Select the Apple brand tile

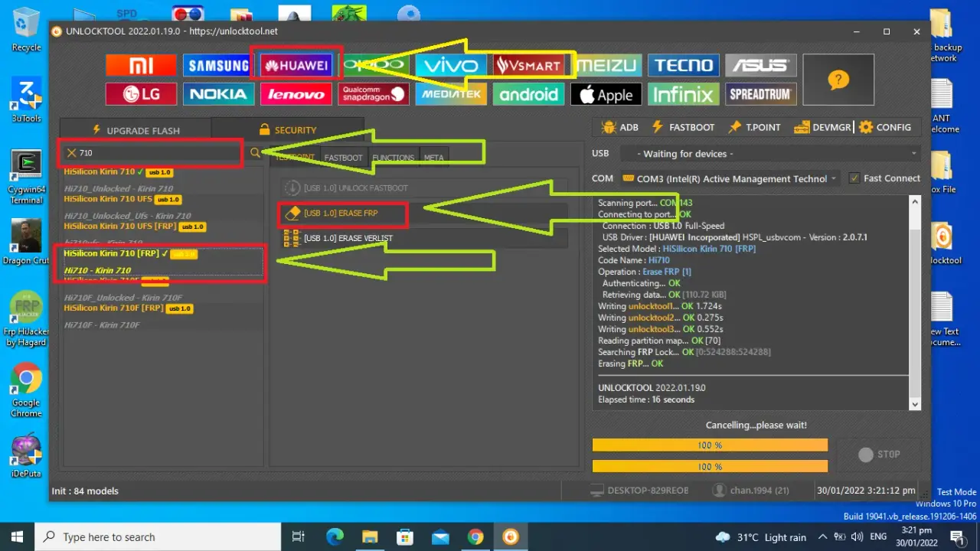pos(606,94)
